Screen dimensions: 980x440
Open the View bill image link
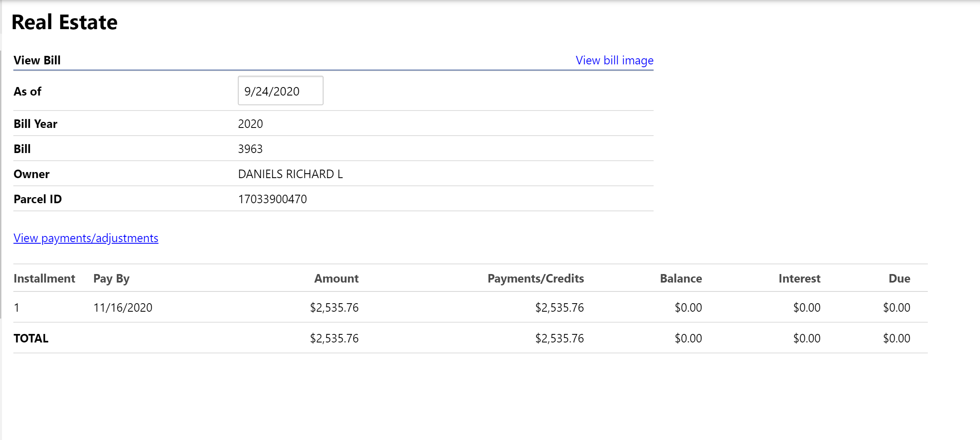tap(614, 60)
